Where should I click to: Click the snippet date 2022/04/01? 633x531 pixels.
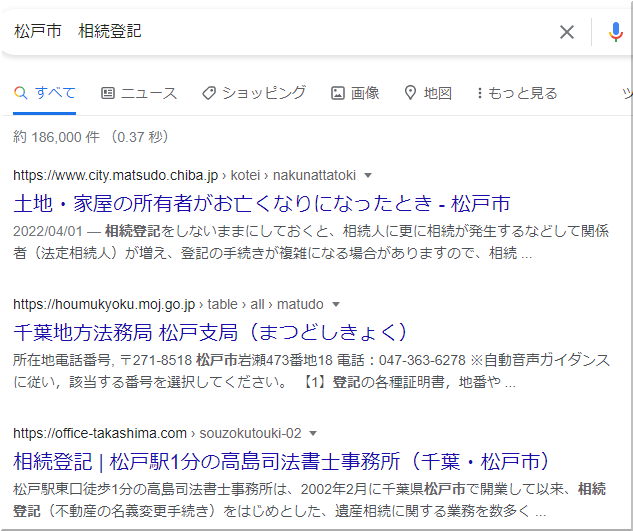click(x=48, y=231)
